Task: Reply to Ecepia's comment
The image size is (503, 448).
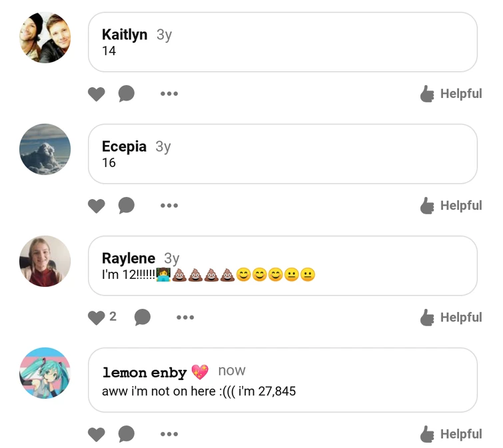Action: coord(127,206)
